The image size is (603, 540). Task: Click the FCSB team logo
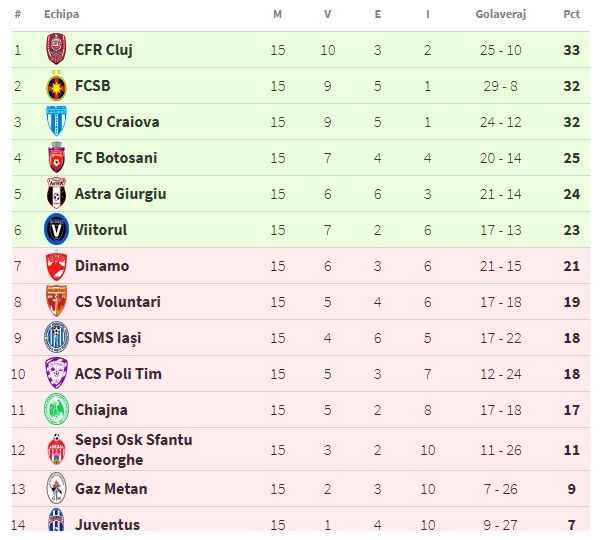pos(56,86)
